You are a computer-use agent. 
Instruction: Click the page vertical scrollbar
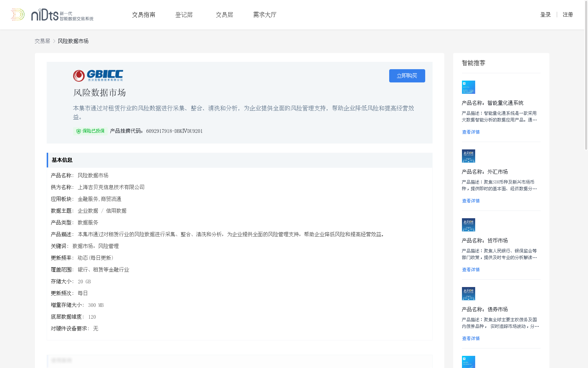coord(586,75)
